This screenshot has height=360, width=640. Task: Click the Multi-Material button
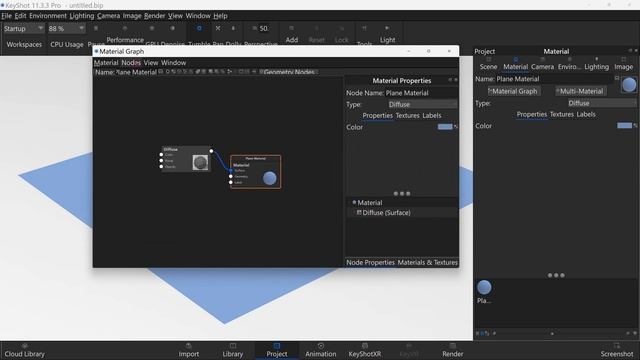[x=580, y=91]
